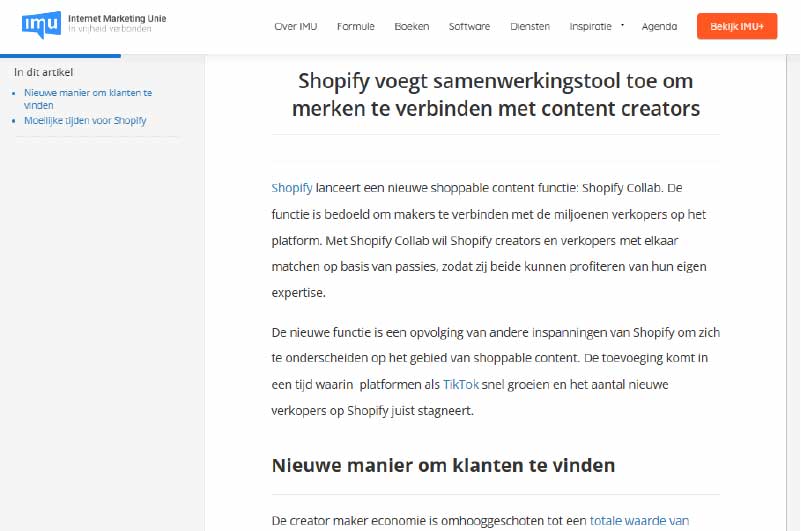The height and width of the screenshot is (531, 801).
Task: Click the 'Nieuwe manier om klanten te vinden' heading
Action: tap(443, 466)
